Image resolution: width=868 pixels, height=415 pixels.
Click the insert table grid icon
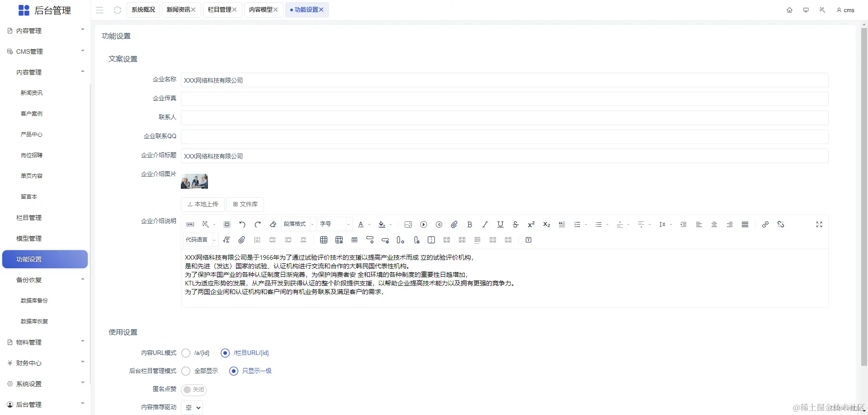coord(324,240)
